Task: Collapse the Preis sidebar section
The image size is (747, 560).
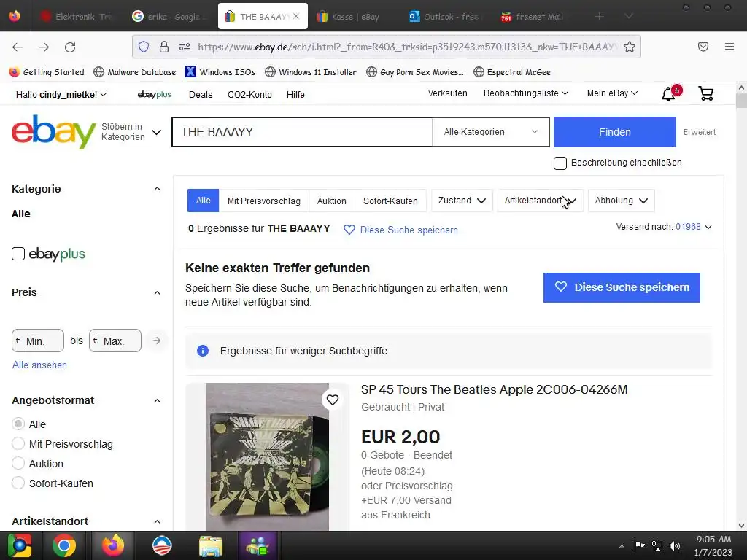Action: pyautogui.click(x=157, y=292)
